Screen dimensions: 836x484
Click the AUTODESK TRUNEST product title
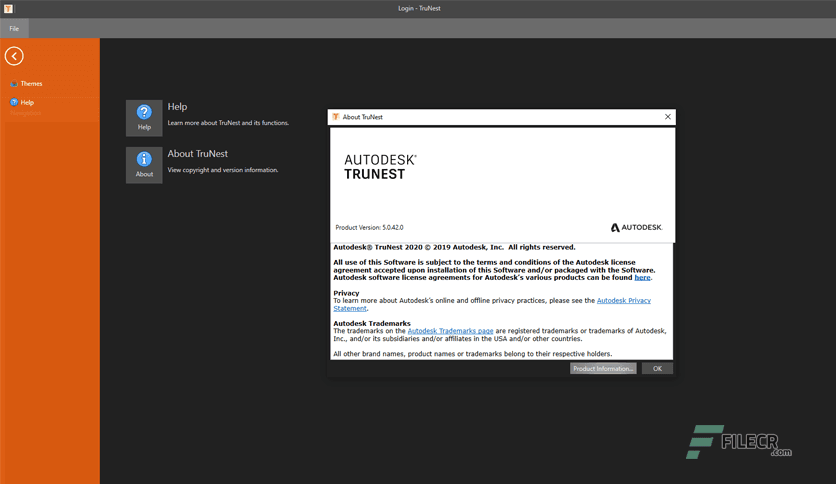pyautogui.click(x=380, y=167)
